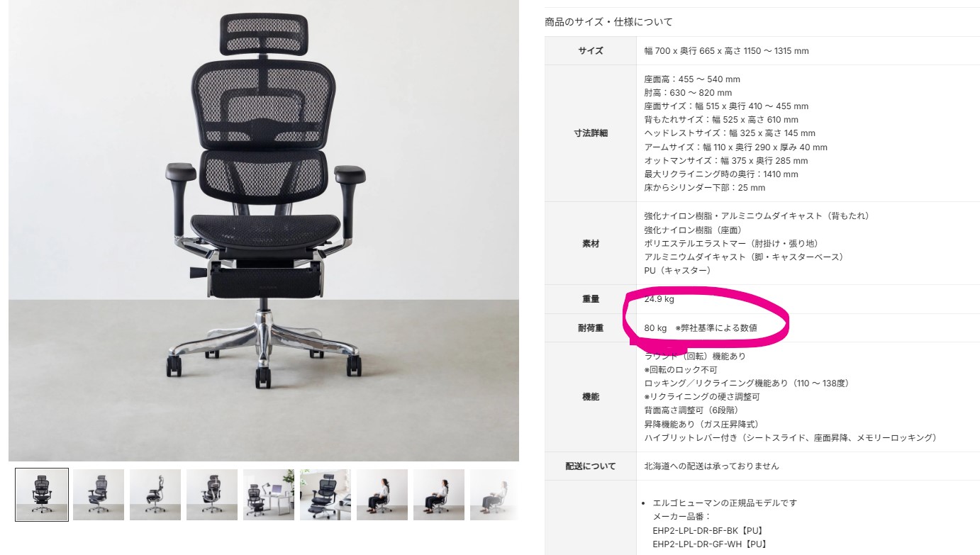Viewport: 980px width, 555px height.
Task: Click the 寸法詳細 row header
Action: pos(591,133)
